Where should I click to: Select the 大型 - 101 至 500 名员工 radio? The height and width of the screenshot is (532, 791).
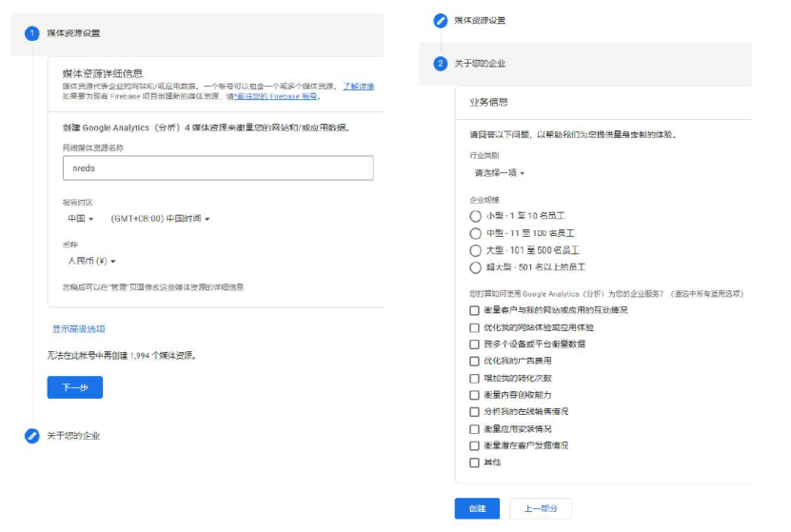(475, 250)
